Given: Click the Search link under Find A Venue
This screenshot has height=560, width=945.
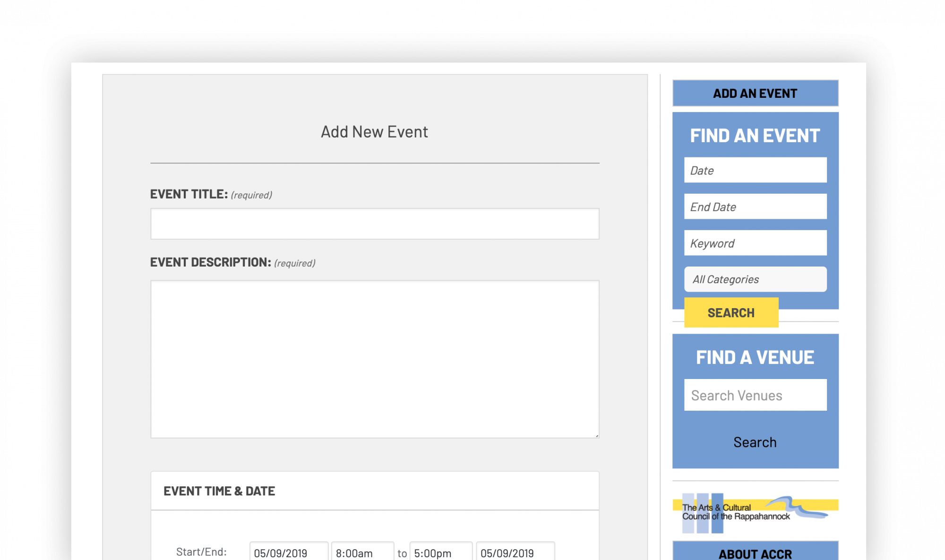Looking at the screenshot, I should 755,442.
